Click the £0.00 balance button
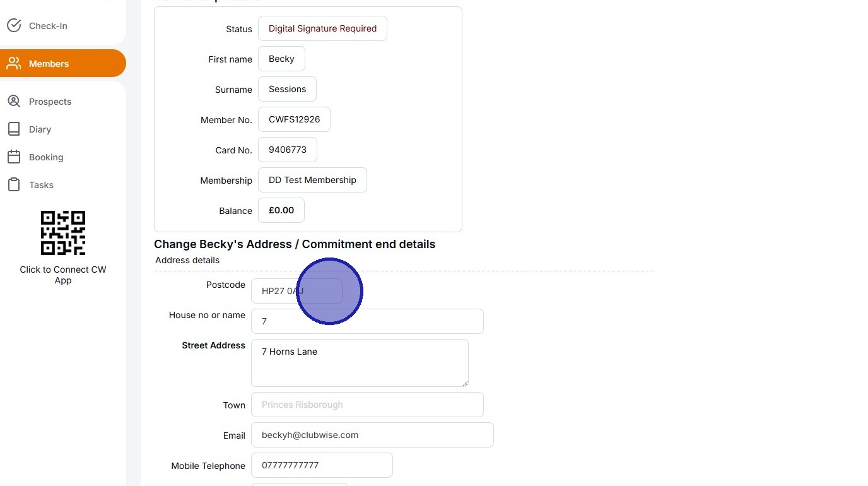The width and height of the screenshot is (868, 486). (281, 210)
